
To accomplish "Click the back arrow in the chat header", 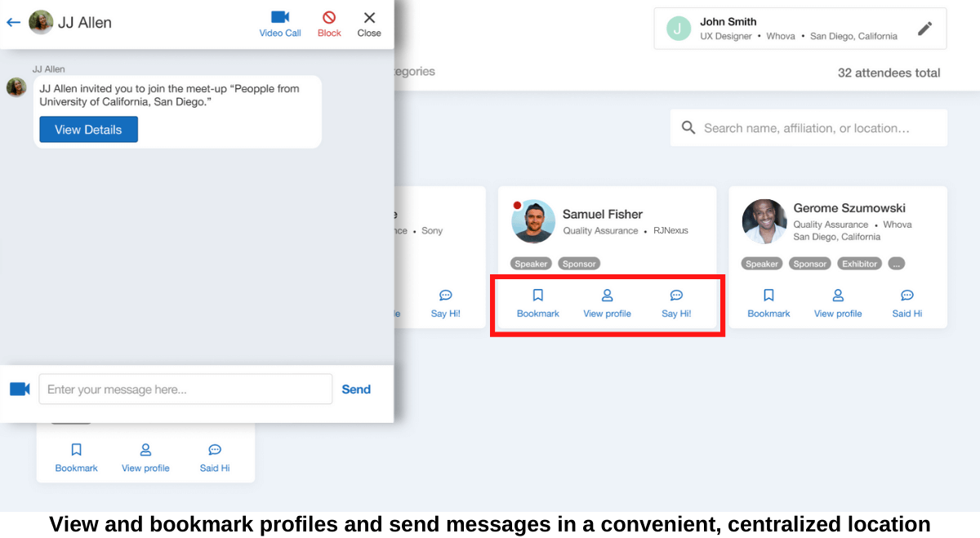I will 13,22.
